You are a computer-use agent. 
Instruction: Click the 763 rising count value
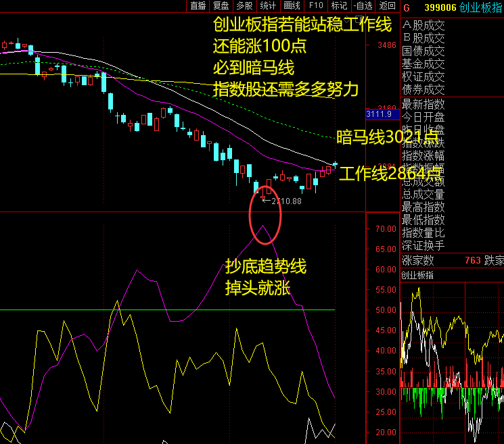pos(473,260)
